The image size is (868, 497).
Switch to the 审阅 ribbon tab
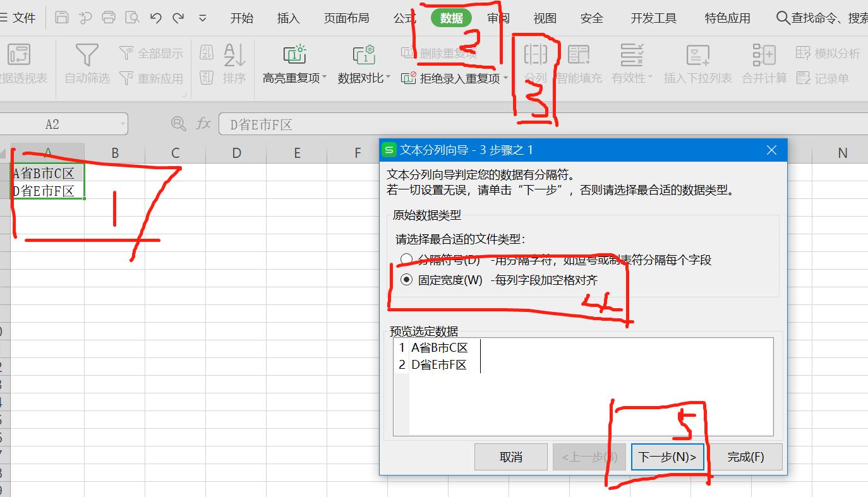click(x=498, y=18)
